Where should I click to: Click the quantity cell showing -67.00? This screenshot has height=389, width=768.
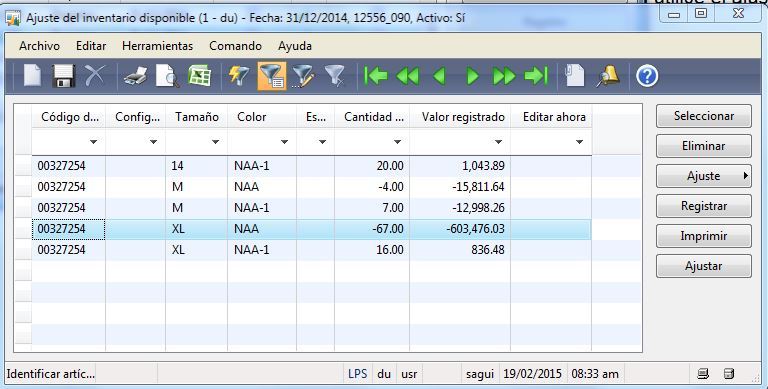pyautogui.click(x=372, y=229)
